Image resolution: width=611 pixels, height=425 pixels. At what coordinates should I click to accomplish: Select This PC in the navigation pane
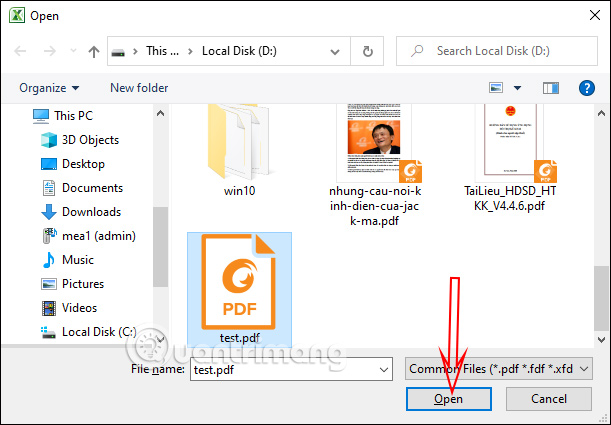(74, 116)
